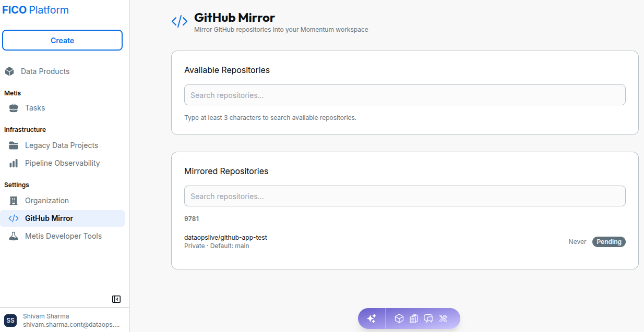Click the Data Products cube icon
The height and width of the screenshot is (332, 644).
tap(9, 71)
